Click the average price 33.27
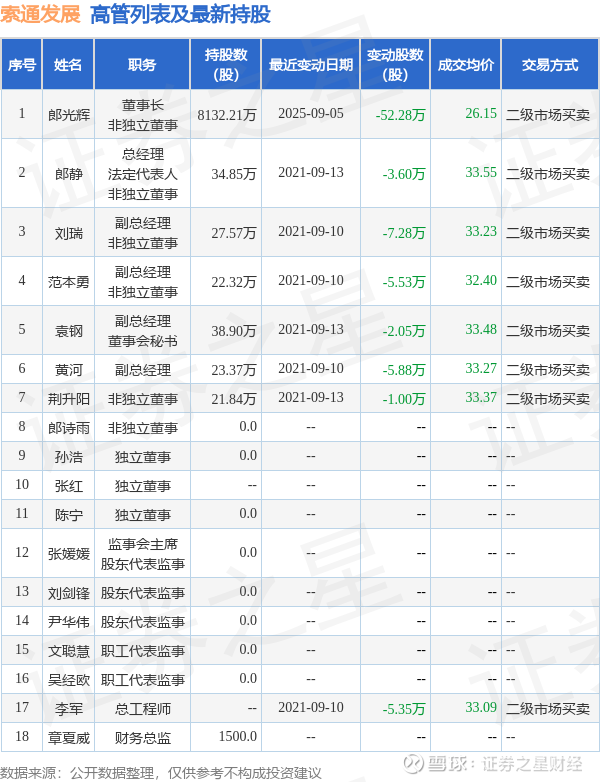 click(481, 369)
